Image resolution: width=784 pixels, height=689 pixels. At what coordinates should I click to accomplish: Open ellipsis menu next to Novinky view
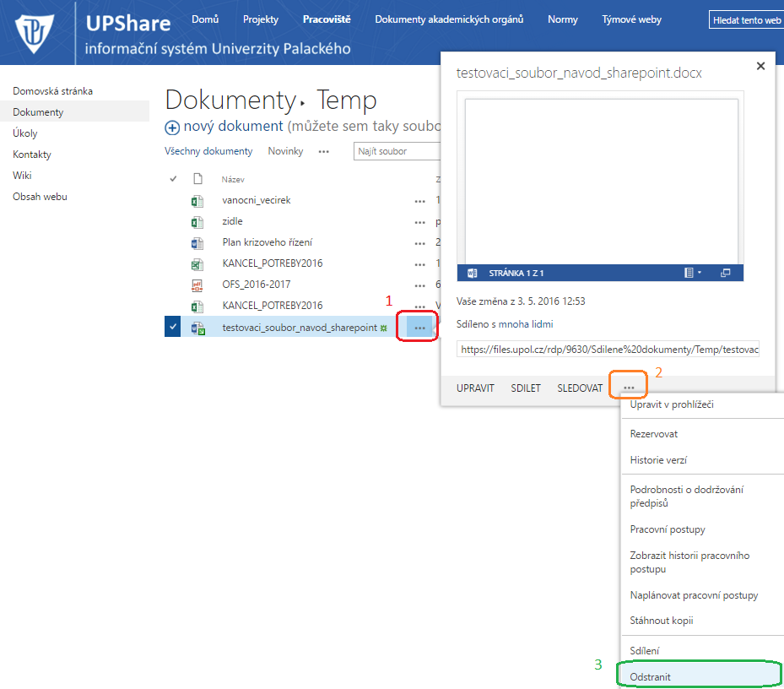click(x=323, y=152)
